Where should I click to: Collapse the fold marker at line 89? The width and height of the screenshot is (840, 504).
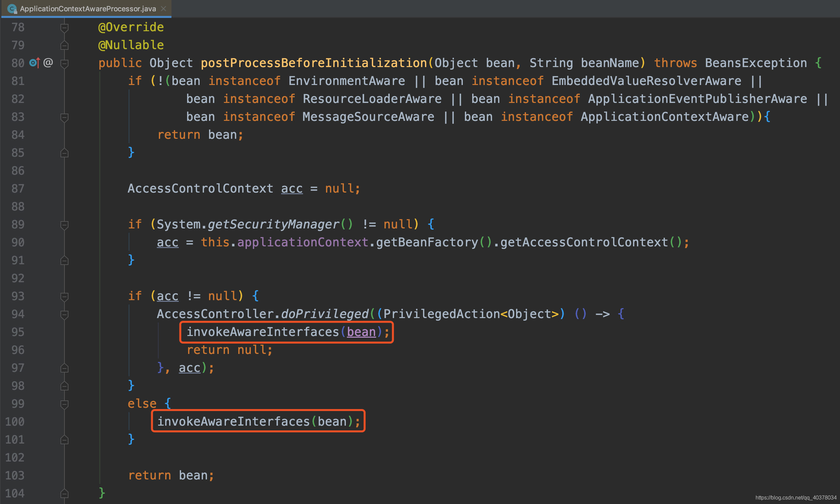point(64,225)
